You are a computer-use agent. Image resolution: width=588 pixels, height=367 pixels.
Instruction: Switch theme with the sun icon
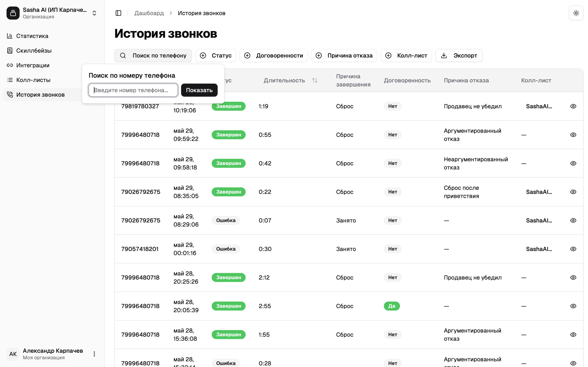click(x=576, y=13)
